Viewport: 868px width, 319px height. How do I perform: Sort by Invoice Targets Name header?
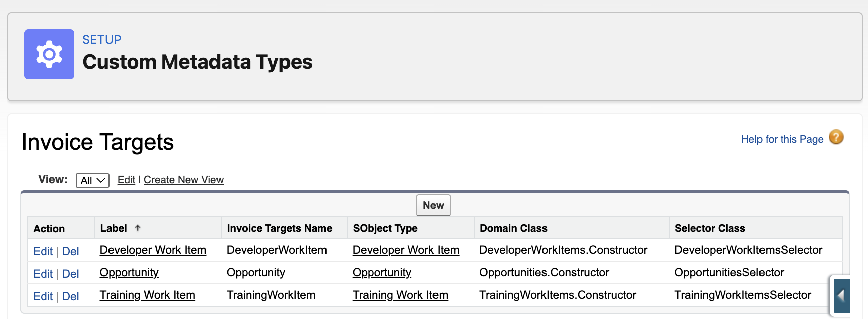279,228
